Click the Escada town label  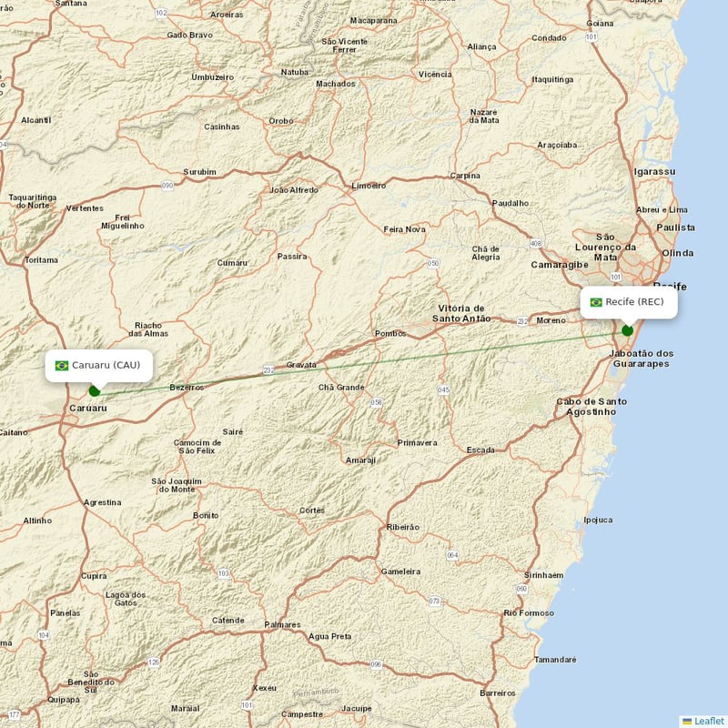click(480, 450)
